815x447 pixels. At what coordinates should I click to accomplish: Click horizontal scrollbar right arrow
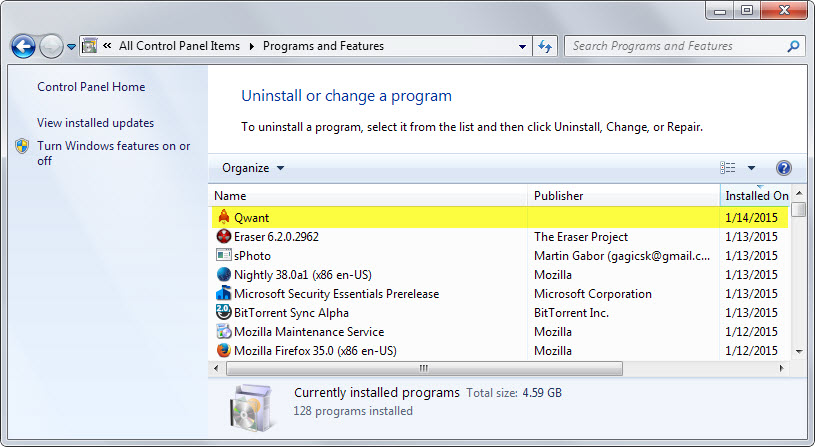[x=781, y=368]
